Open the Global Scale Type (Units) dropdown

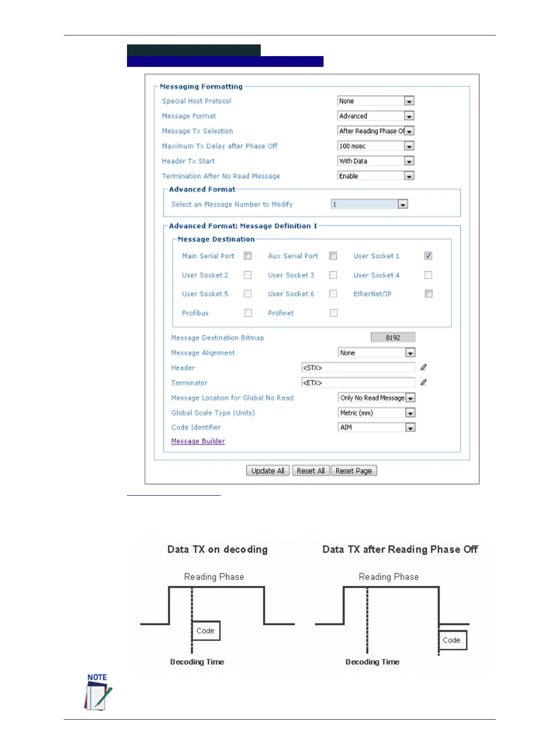[376, 413]
